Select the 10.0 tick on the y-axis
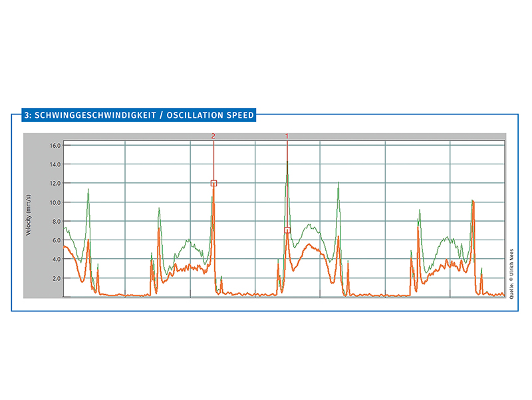Screen dimensions: 532x400 (x=54, y=202)
